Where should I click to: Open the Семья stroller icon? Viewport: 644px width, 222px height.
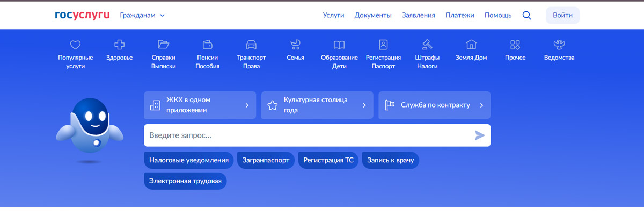[295, 45]
